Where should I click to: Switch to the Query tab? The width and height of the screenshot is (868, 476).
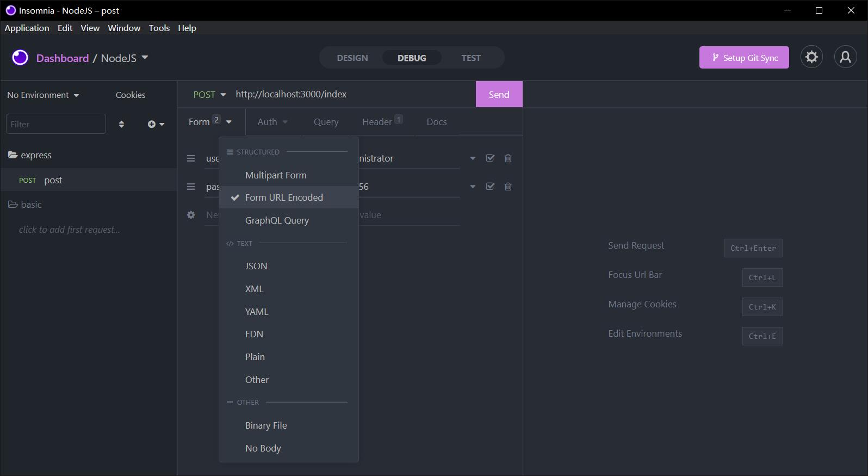[x=326, y=122]
